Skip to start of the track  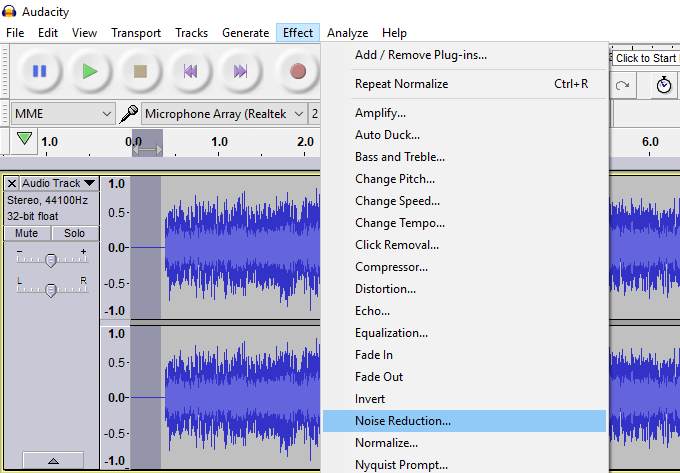coord(190,71)
